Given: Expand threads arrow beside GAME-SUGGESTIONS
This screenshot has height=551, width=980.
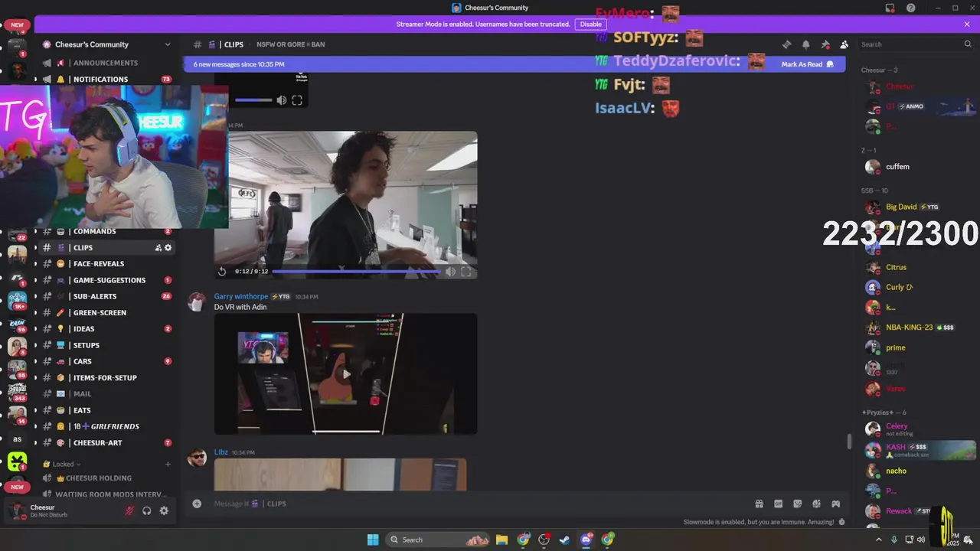Looking at the screenshot, I should click(34, 280).
